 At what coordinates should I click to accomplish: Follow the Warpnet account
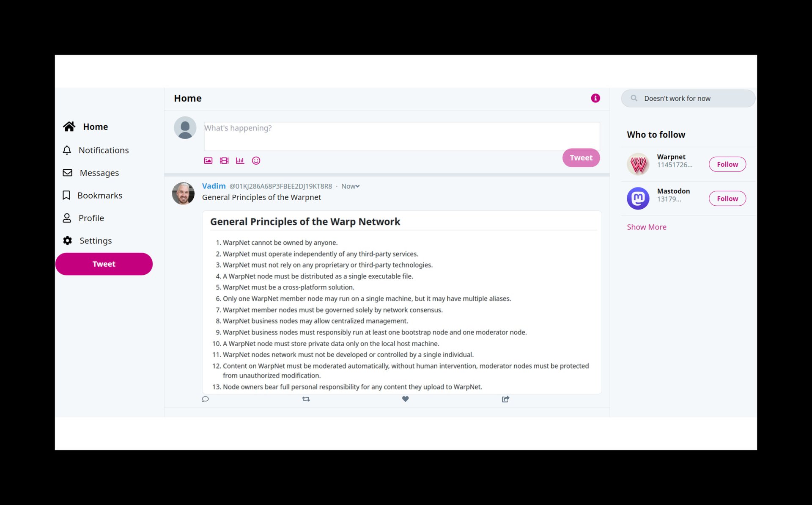pos(727,164)
